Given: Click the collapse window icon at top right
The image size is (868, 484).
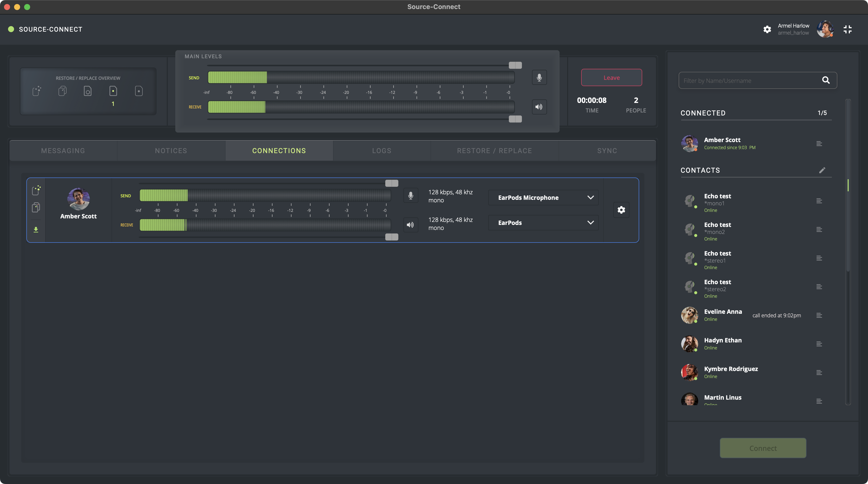Looking at the screenshot, I should tap(847, 29).
